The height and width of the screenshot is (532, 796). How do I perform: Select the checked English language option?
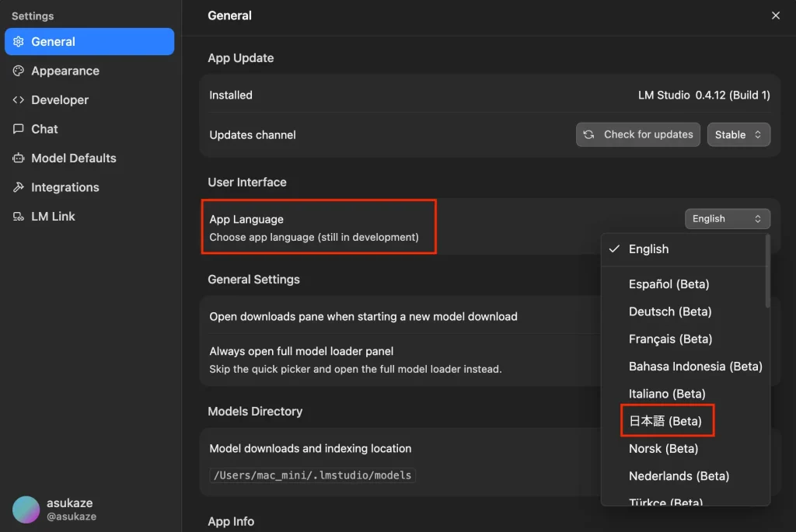click(648, 249)
